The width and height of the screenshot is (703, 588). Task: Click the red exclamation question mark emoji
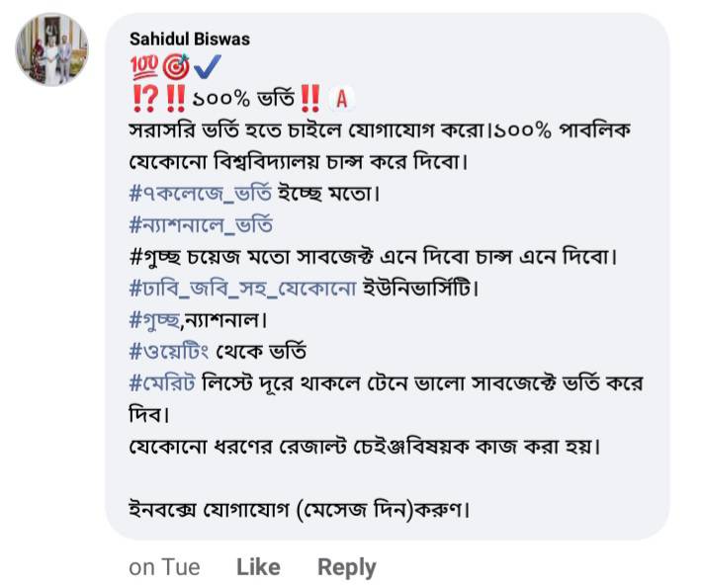(x=143, y=99)
